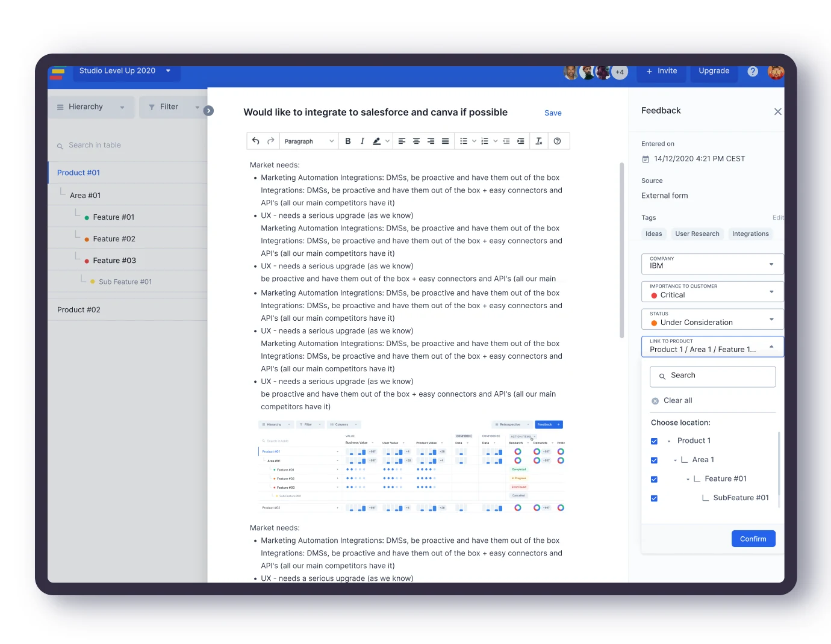Uncheck the SubFeature #01 checkbox
The width and height of the screenshot is (831, 644).
[654, 498]
